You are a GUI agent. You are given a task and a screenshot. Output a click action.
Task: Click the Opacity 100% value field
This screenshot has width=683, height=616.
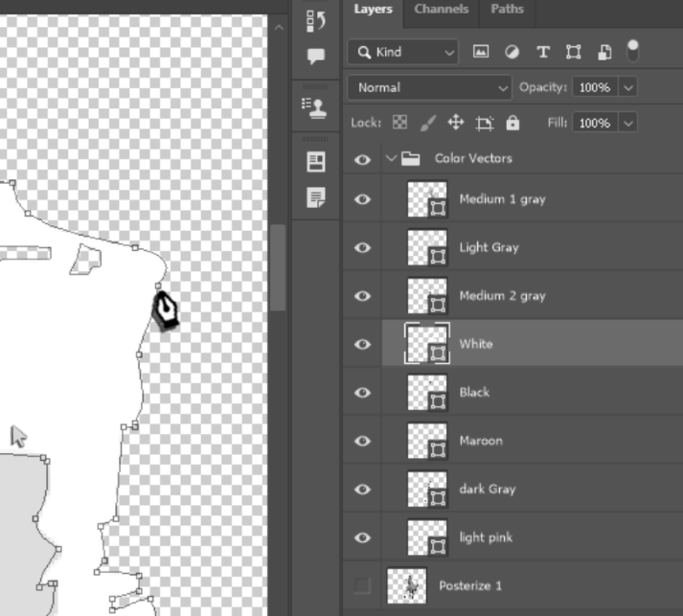[x=595, y=87]
